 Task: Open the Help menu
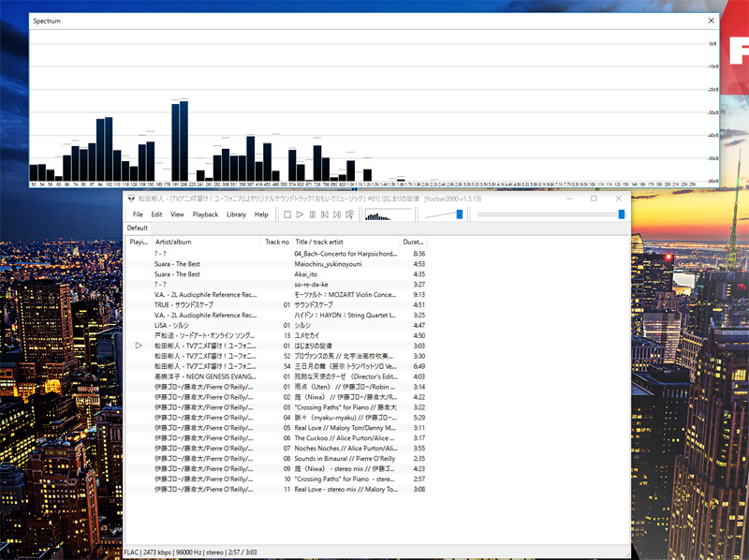(x=261, y=214)
